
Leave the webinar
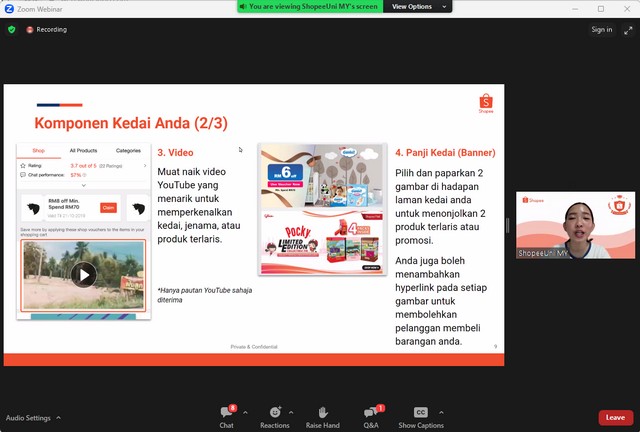point(615,418)
